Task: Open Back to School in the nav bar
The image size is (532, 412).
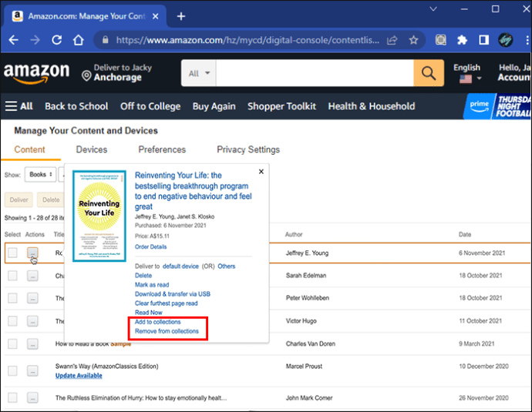Action: [76, 106]
